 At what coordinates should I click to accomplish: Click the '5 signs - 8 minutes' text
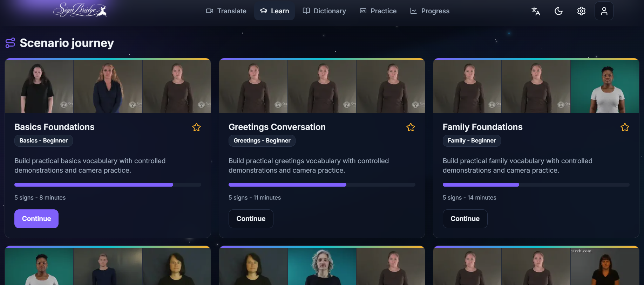pos(40,197)
